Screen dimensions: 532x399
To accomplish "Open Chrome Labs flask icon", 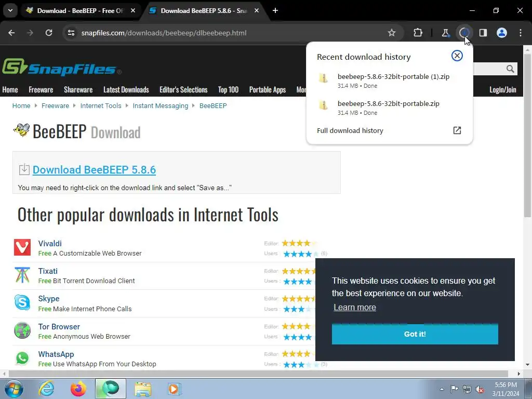I will click(x=445, y=33).
